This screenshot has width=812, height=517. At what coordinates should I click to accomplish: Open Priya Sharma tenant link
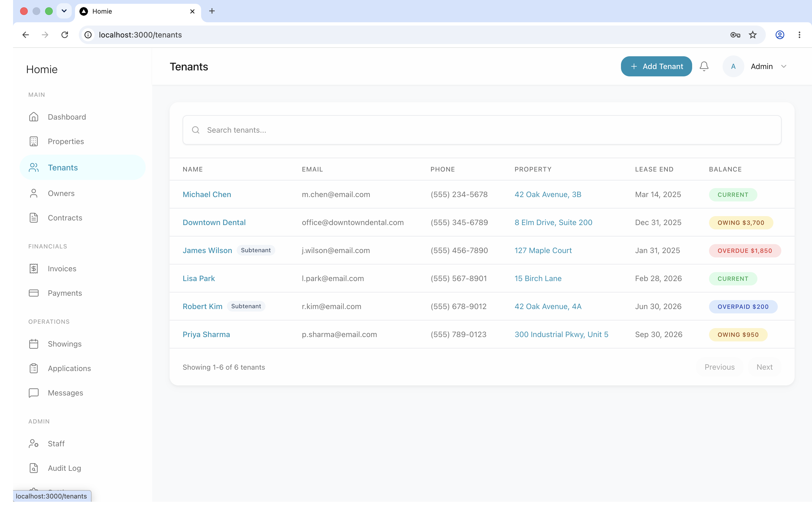coord(206,334)
